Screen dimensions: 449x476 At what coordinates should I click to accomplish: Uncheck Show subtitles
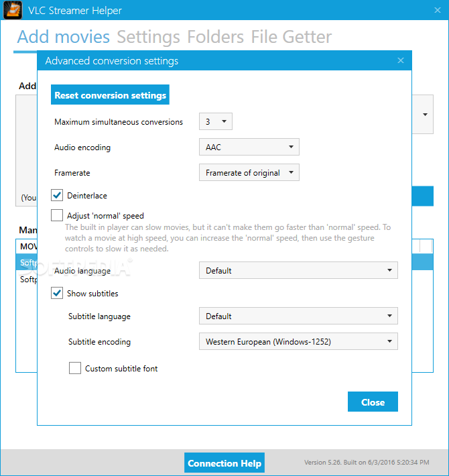click(x=57, y=293)
